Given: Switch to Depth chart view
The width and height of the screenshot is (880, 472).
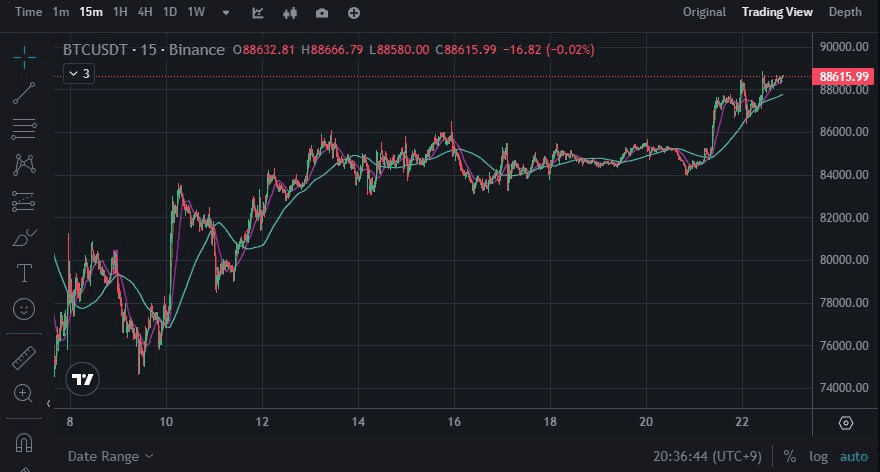Looking at the screenshot, I should click(x=845, y=12).
